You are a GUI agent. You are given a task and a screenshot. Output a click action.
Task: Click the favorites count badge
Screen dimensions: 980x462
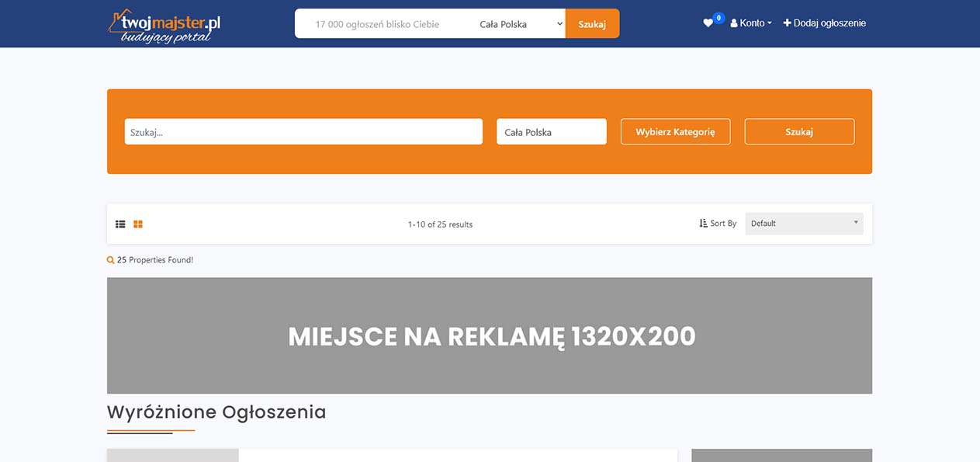(719, 18)
